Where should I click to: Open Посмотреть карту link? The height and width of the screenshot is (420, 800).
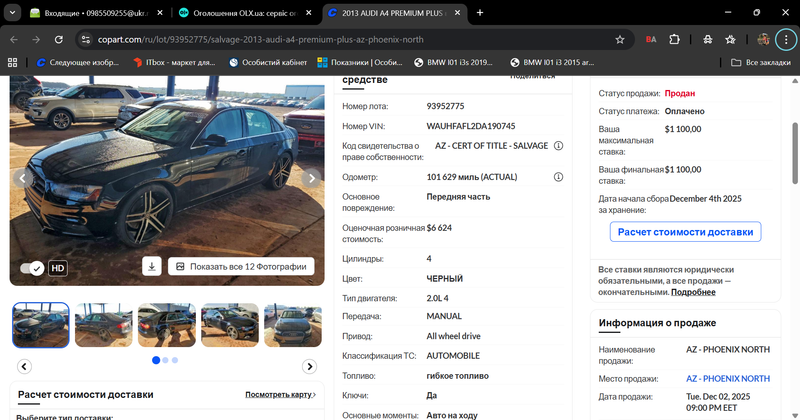click(280, 394)
